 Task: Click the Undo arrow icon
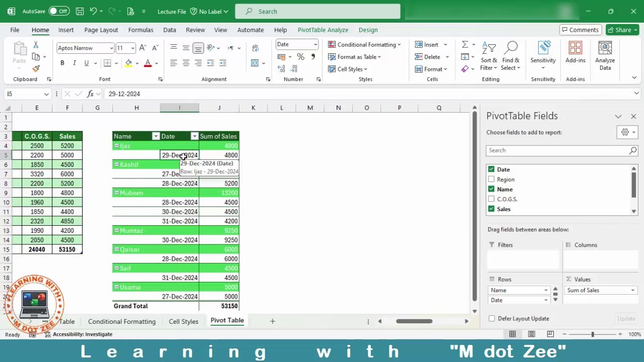93,11
